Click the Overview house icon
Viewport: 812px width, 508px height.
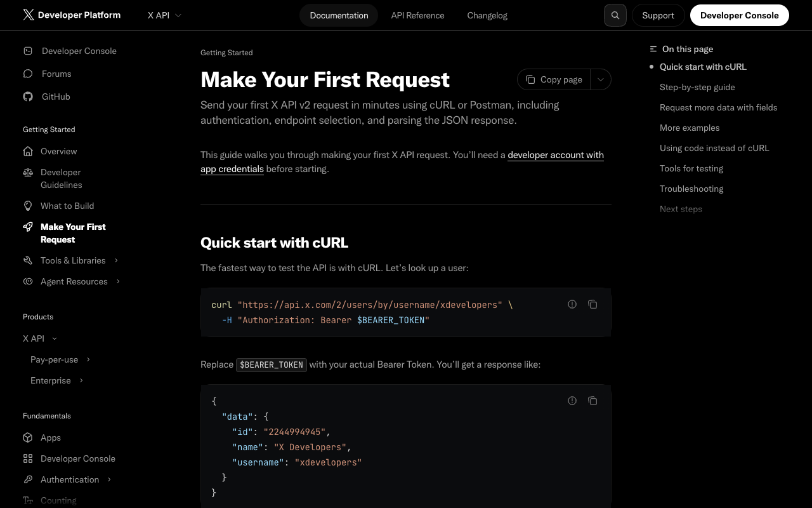[28, 151]
